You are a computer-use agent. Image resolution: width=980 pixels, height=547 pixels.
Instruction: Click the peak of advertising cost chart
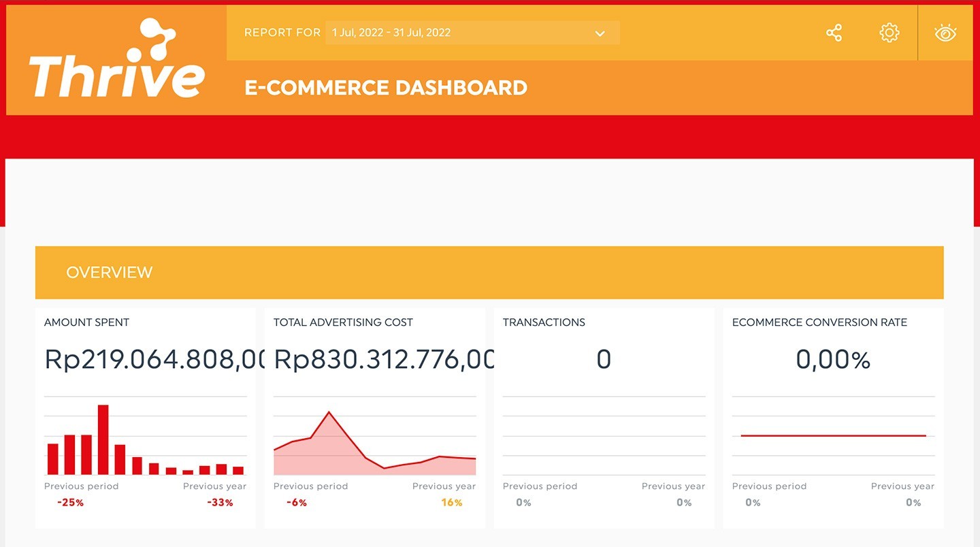click(x=329, y=413)
